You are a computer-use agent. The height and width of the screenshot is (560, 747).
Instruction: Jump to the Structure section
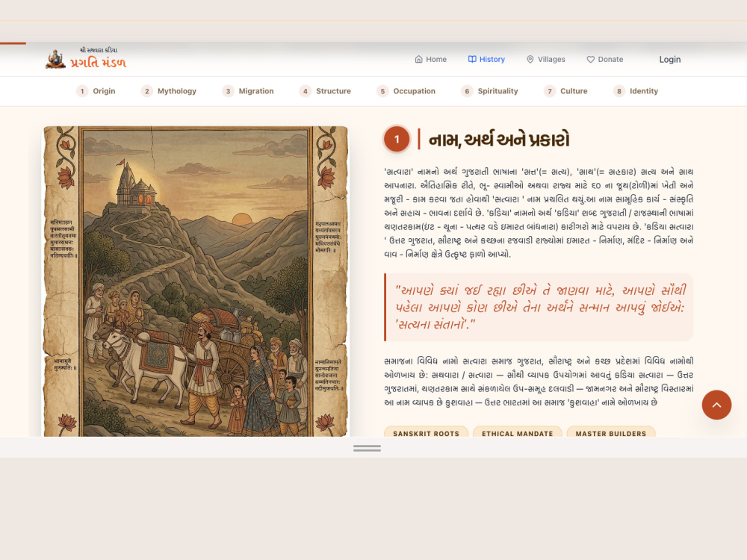325,91
